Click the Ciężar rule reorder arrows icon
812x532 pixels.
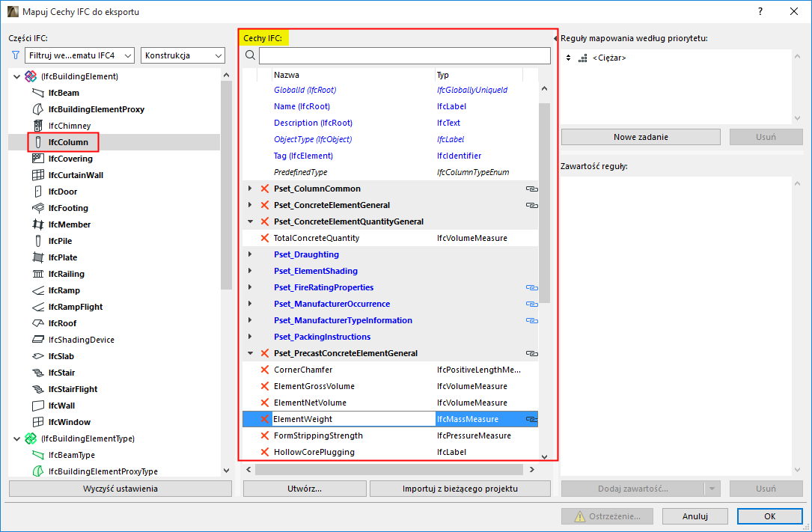[568, 58]
